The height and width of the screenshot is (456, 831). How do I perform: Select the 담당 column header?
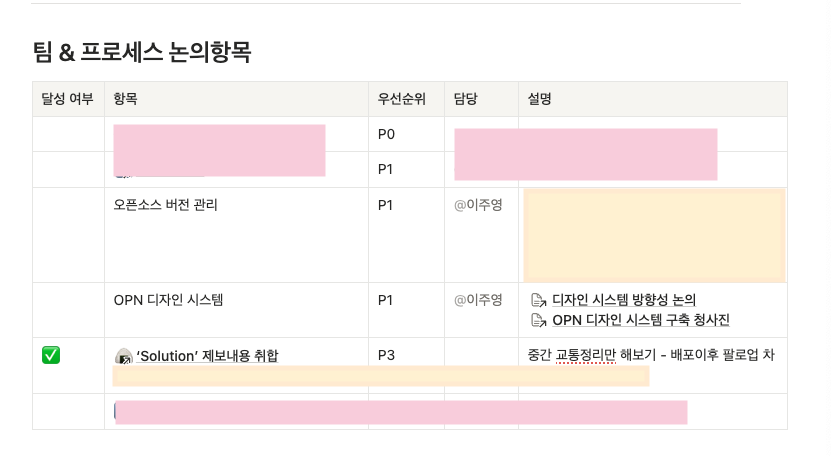[466, 99]
